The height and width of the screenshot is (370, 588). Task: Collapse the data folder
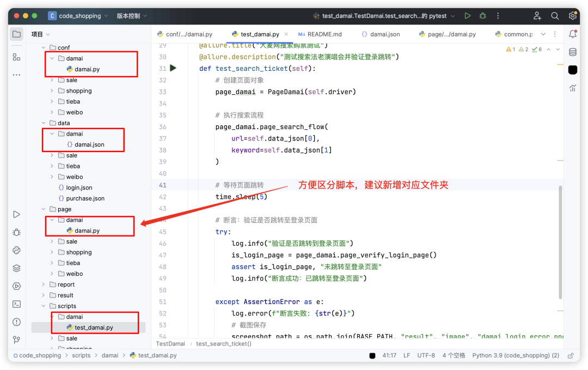coord(44,123)
